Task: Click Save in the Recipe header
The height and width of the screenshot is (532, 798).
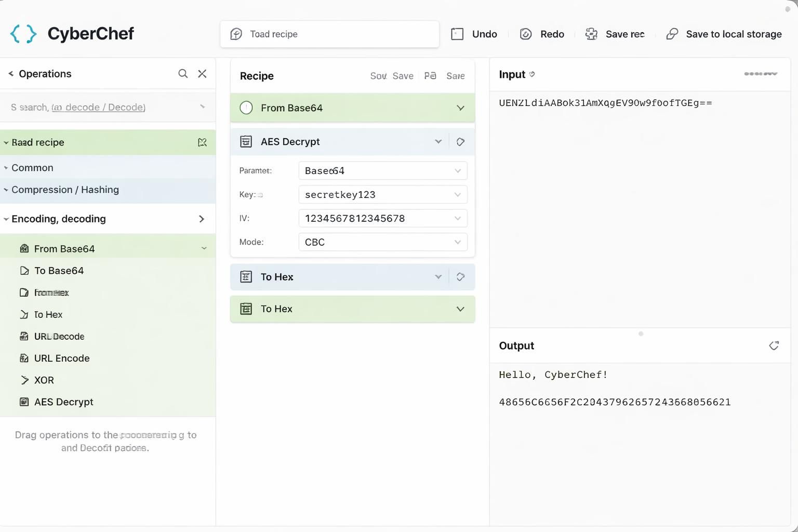Action: 403,76
